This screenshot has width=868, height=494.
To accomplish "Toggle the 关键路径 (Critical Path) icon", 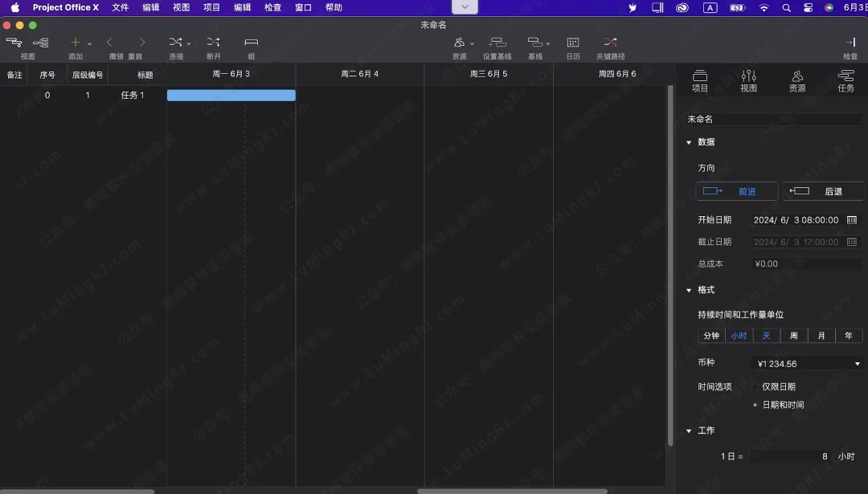I will (610, 43).
